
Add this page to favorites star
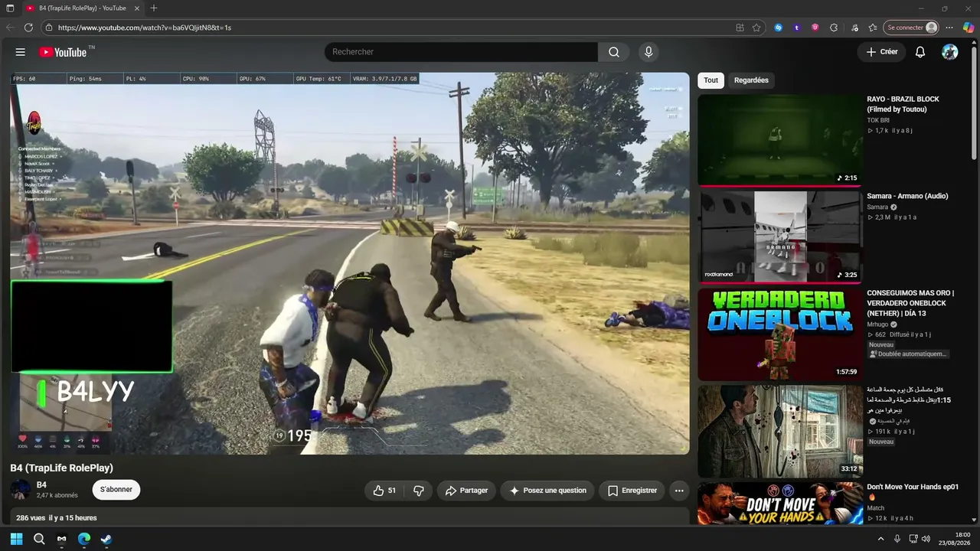(756, 28)
